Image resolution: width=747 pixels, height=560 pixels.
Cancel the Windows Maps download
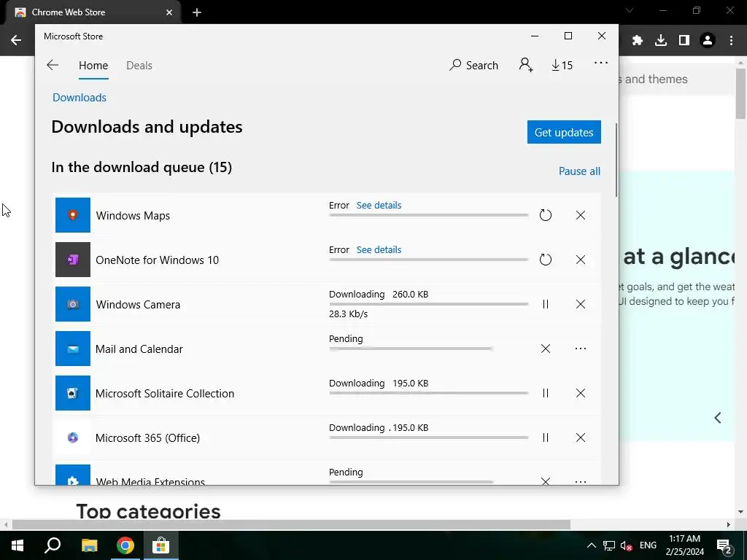point(580,215)
